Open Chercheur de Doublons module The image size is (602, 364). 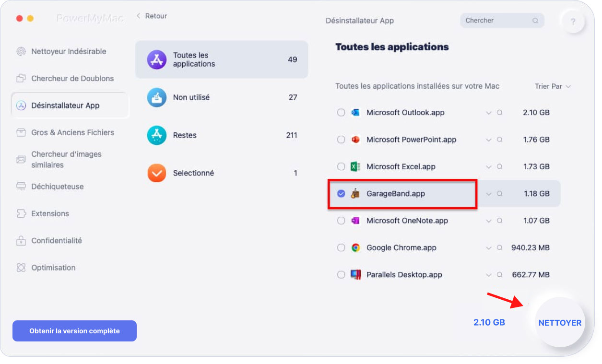point(70,78)
